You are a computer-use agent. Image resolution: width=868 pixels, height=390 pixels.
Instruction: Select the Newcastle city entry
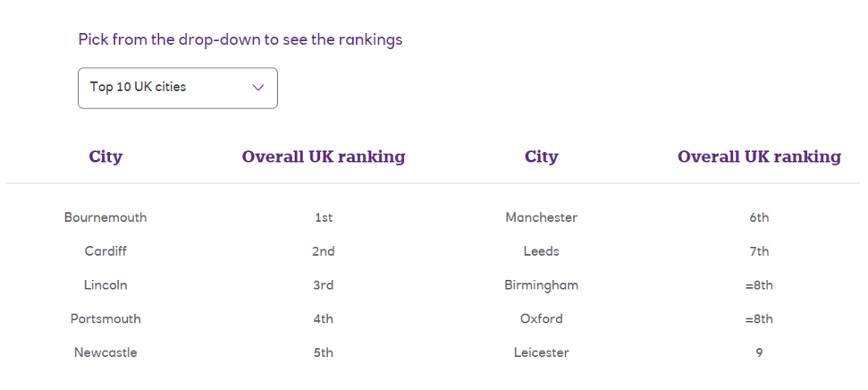[106, 352]
